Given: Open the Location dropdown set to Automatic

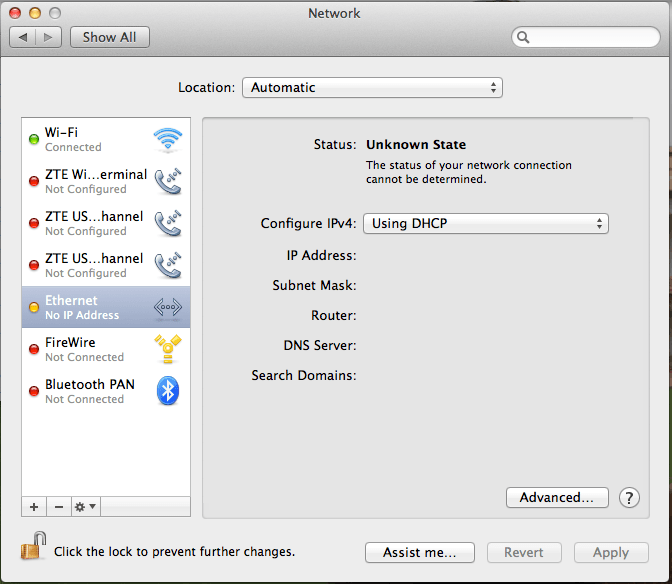Looking at the screenshot, I should tap(372, 87).
